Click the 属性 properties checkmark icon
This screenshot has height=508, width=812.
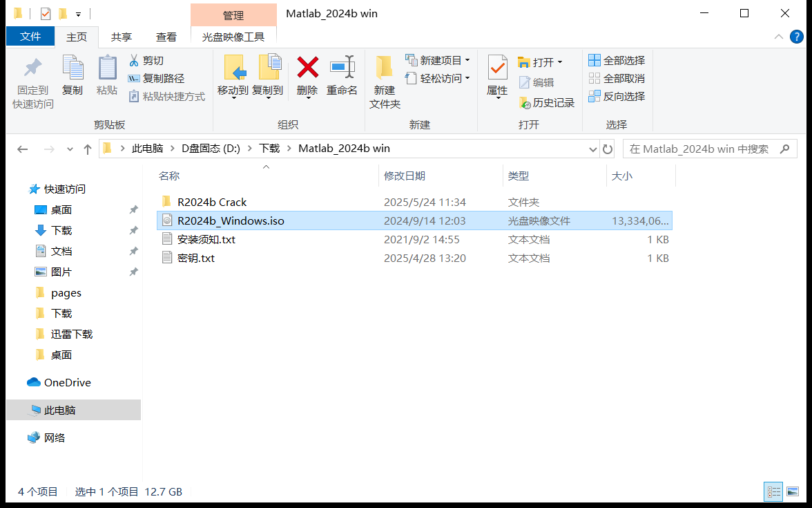pyautogui.click(x=498, y=68)
